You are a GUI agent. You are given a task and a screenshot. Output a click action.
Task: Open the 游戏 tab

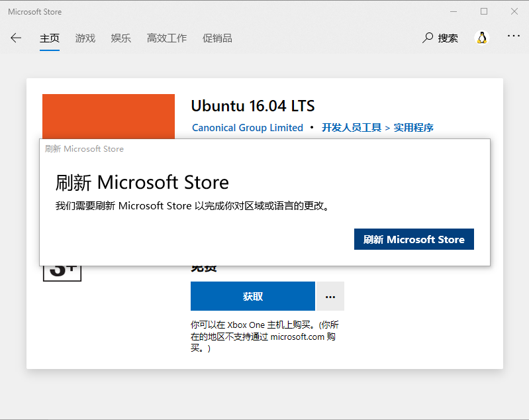click(85, 38)
